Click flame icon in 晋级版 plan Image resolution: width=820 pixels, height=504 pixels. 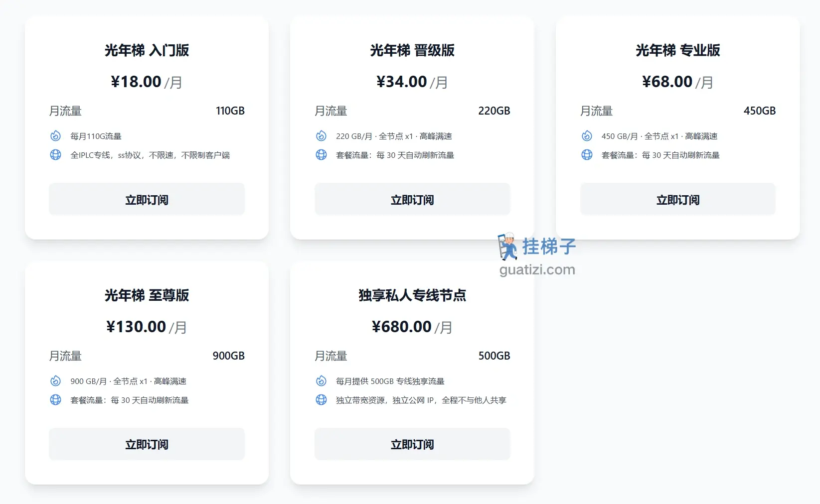pos(321,136)
